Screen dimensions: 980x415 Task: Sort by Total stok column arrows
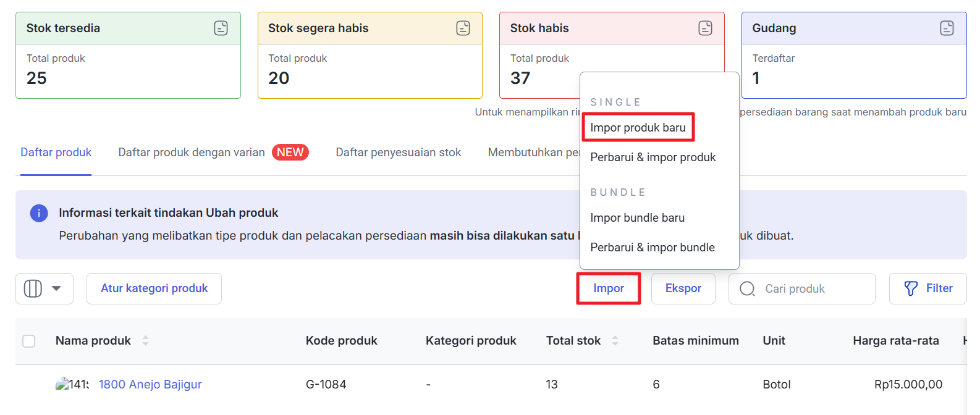(x=615, y=340)
